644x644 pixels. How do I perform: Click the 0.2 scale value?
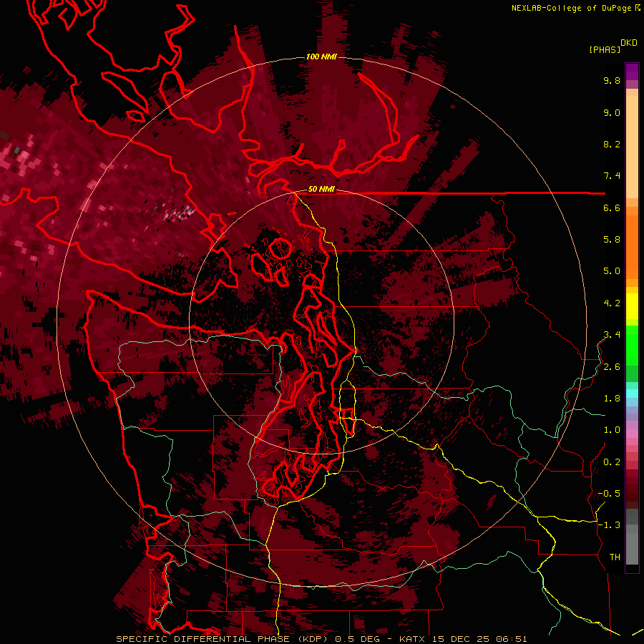click(x=612, y=462)
